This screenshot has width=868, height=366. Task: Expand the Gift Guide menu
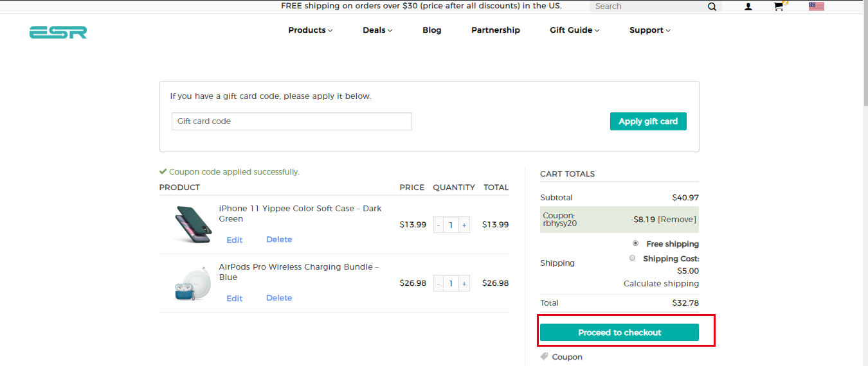pyautogui.click(x=575, y=30)
